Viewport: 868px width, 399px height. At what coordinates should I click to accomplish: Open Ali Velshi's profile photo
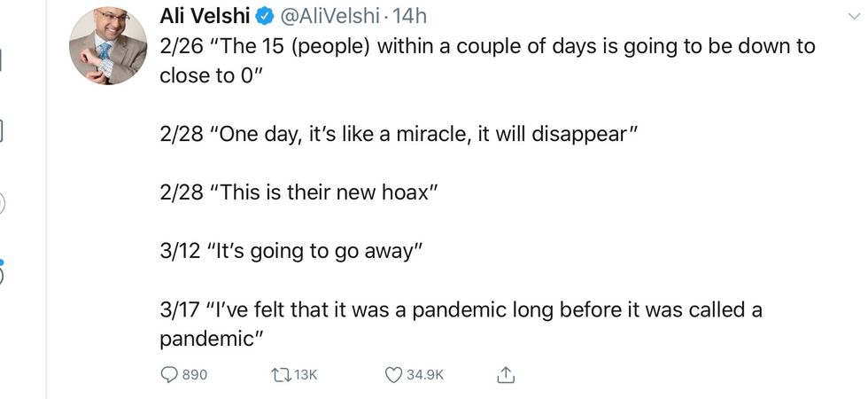[107, 45]
